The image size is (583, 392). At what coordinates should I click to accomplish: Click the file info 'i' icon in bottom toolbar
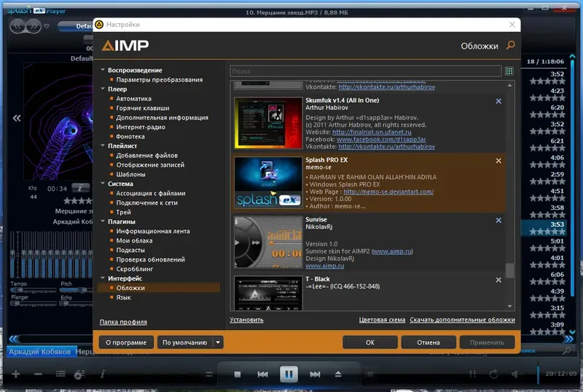[103, 374]
